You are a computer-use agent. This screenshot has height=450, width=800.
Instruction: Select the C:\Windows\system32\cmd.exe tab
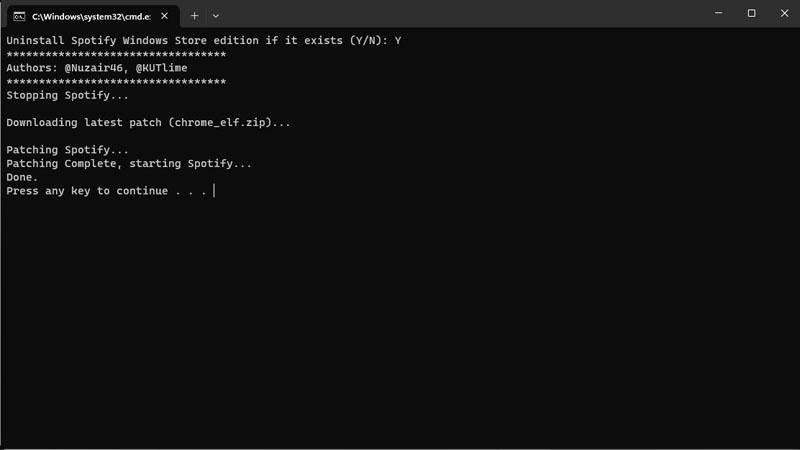point(93,16)
